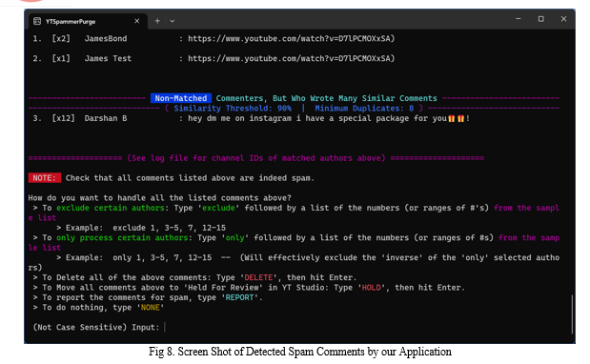Click green 'only process certain authors' text
The height and width of the screenshot is (364, 590).
pos(122,237)
